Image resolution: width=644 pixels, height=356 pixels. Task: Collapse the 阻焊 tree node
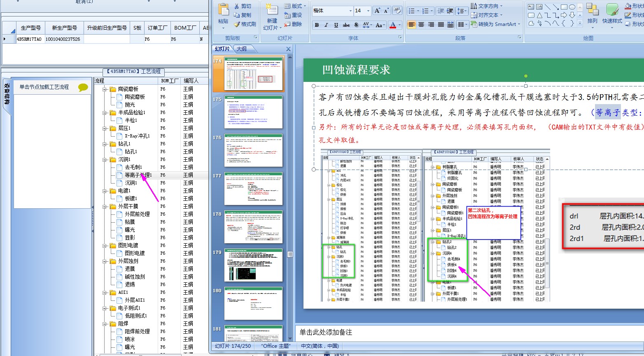105,324
